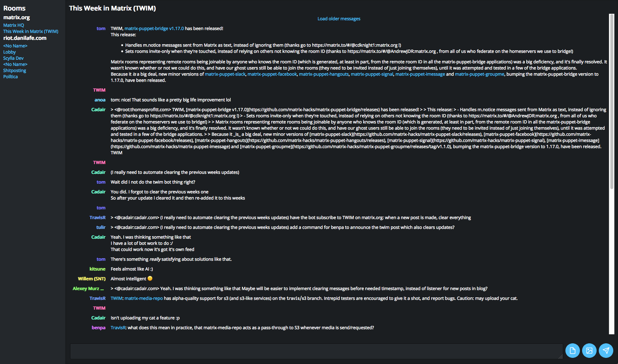Open the Scylla Dev room
618x364 pixels.
tap(13, 58)
